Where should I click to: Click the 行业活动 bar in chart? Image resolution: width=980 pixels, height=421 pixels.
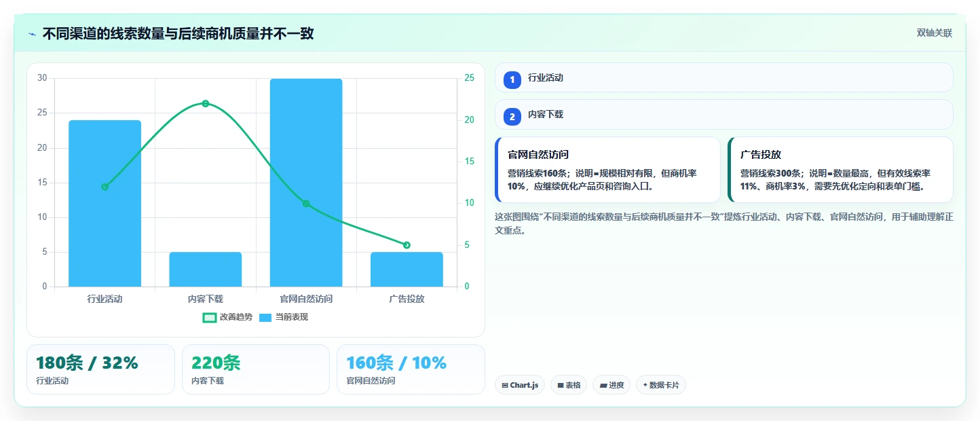coord(105,203)
